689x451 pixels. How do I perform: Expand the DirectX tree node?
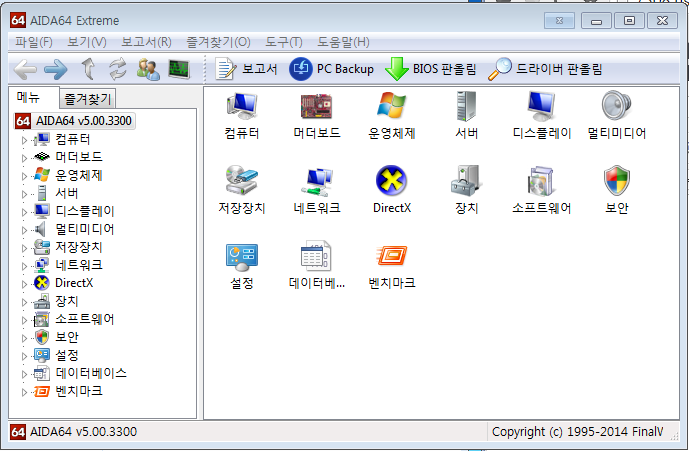(x=24, y=284)
